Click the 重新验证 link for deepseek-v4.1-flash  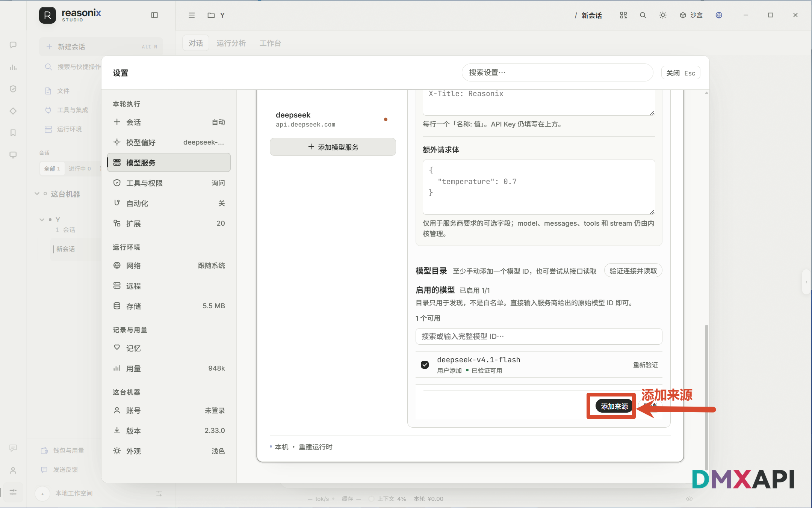coord(646,365)
